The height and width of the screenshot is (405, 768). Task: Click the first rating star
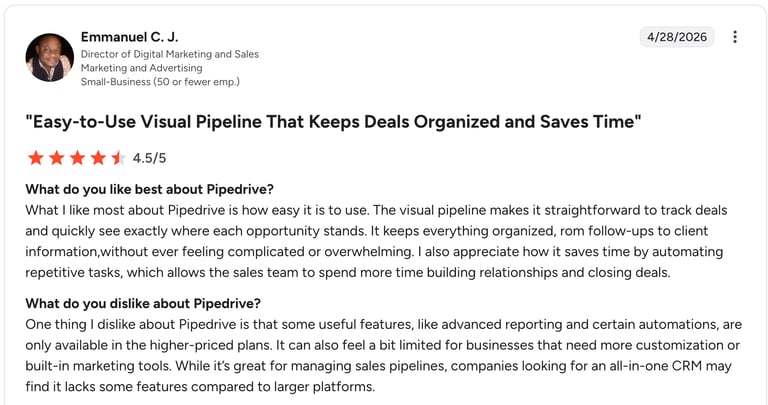(36, 158)
